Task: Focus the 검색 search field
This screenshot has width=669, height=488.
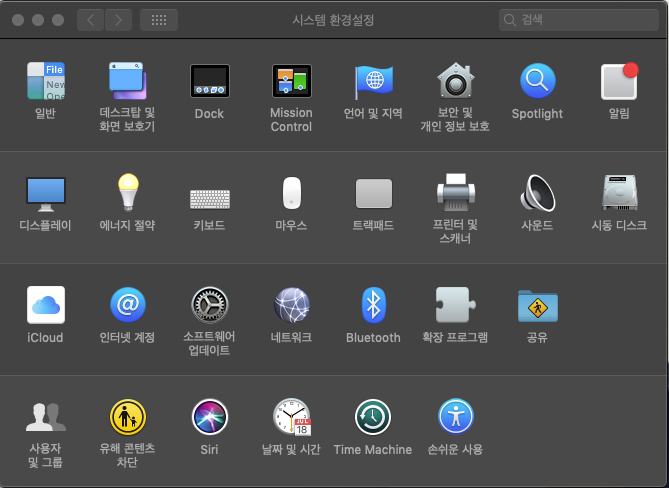Action: 579,20
